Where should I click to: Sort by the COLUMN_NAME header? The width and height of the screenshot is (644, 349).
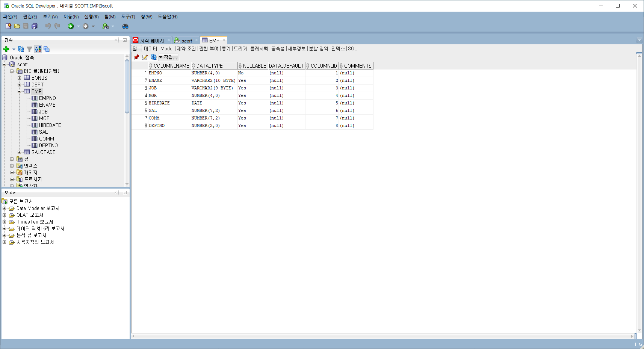pos(169,66)
